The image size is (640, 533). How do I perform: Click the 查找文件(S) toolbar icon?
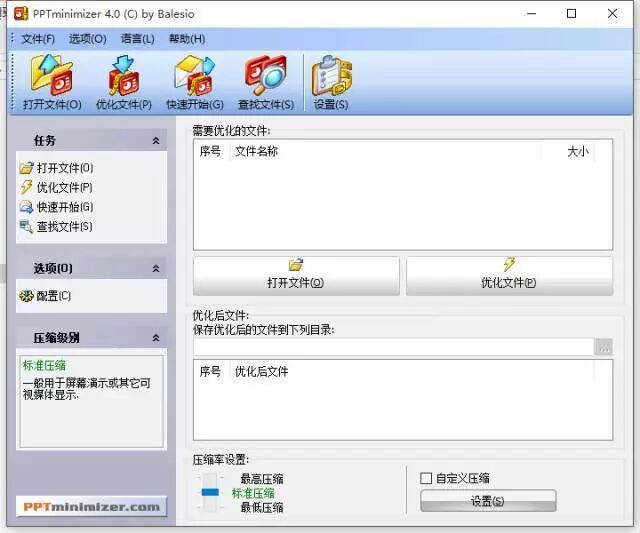point(266,82)
